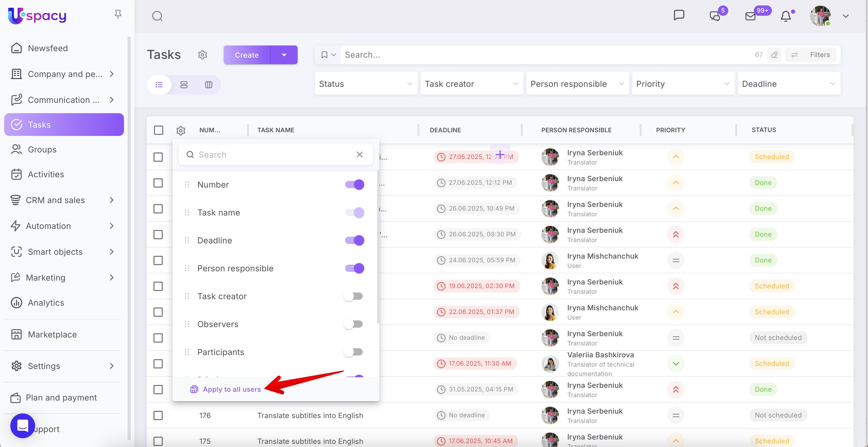The height and width of the screenshot is (447, 868).
Task: Clear the column search with X
Action: pyautogui.click(x=360, y=155)
